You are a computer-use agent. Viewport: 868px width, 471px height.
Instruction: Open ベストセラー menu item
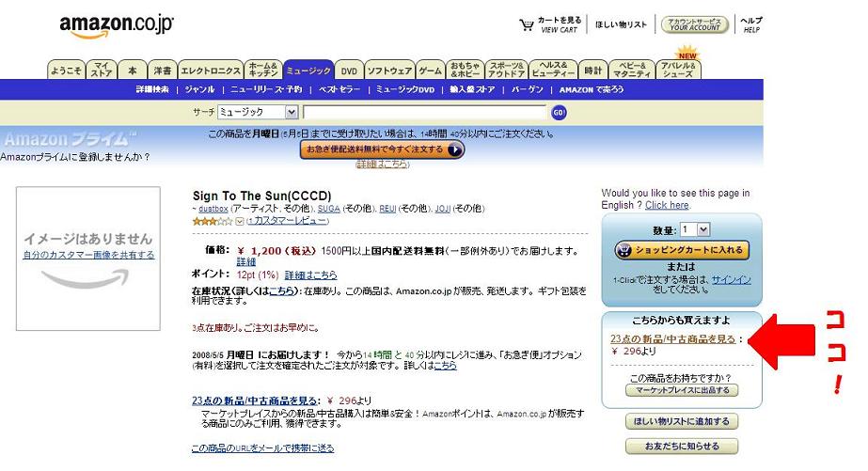[339, 89]
